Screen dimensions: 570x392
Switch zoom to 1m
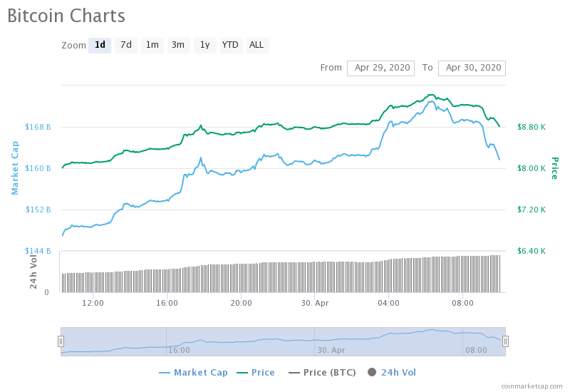point(152,45)
